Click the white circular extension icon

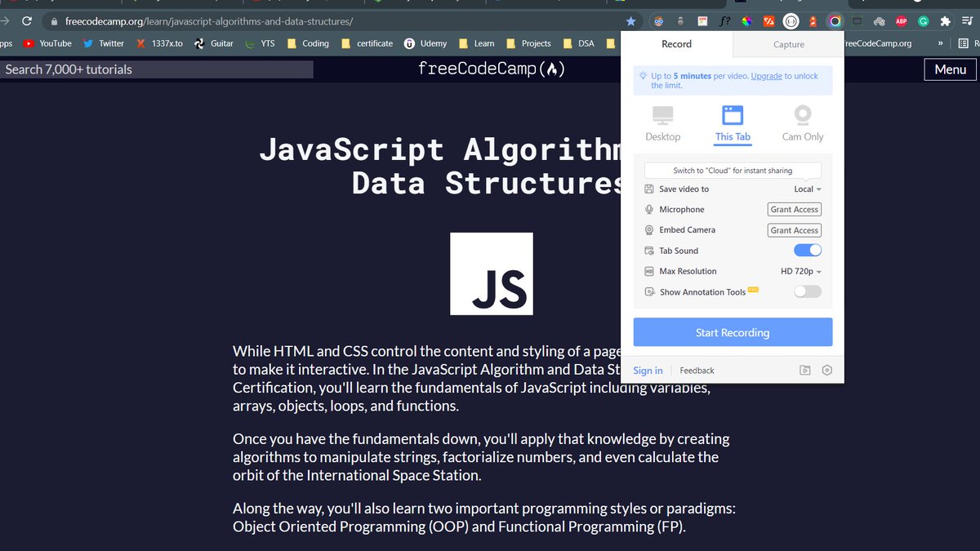(x=791, y=21)
